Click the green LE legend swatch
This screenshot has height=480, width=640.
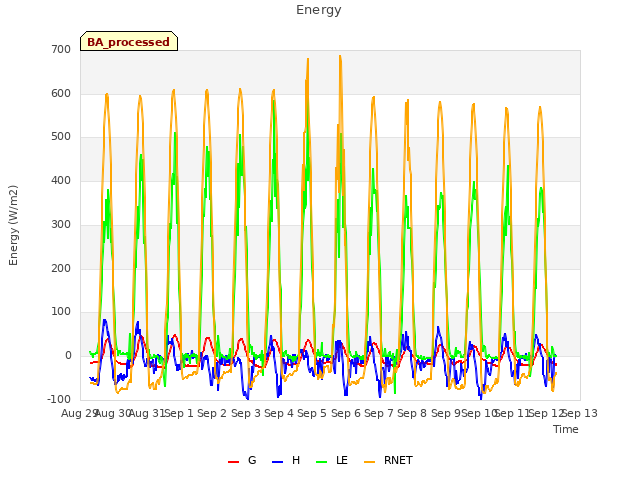[322, 462]
